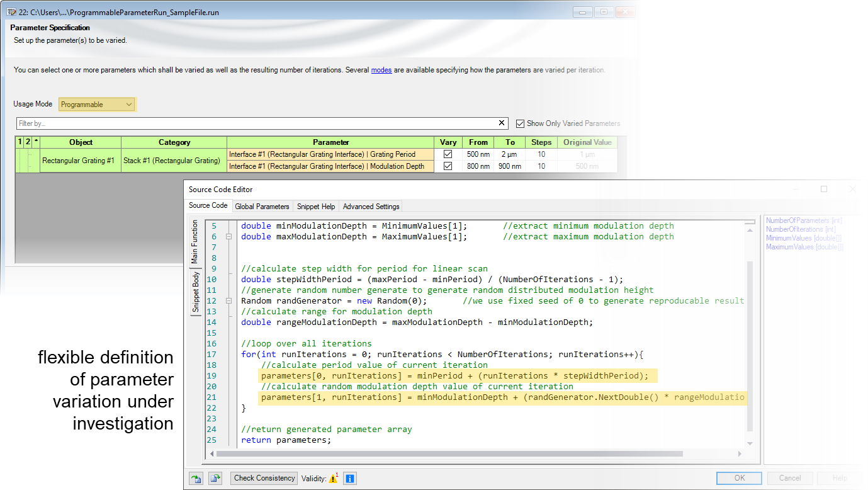This screenshot has width=868, height=490.
Task: Click the X to clear the filter
Action: [501, 123]
